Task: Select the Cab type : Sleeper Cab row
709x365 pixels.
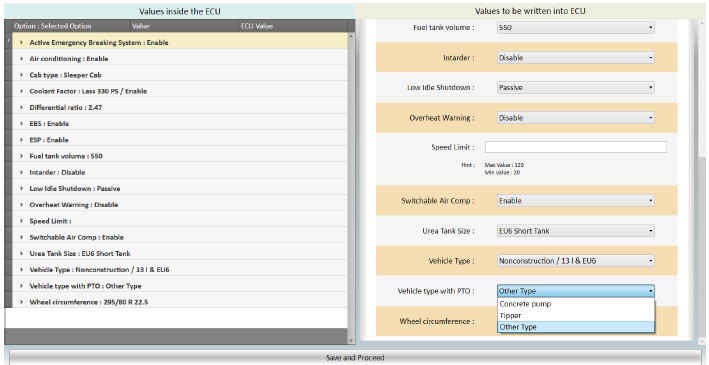Action: (180, 75)
